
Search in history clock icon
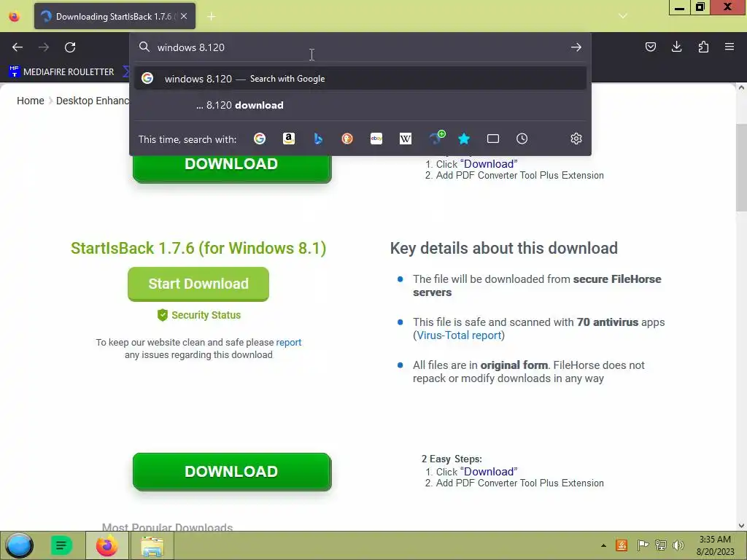pos(522,139)
